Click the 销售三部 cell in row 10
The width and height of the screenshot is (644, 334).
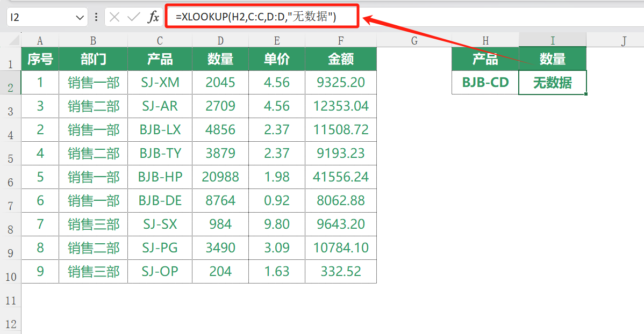(x=93, y=271)
